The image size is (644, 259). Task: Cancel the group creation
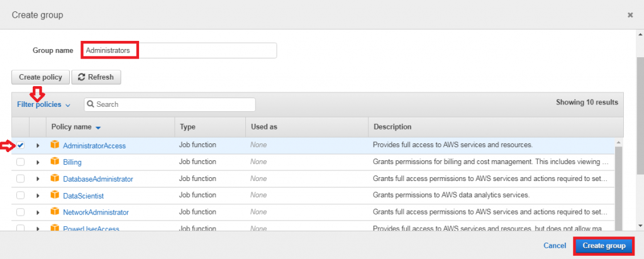[x=555, y=245]
